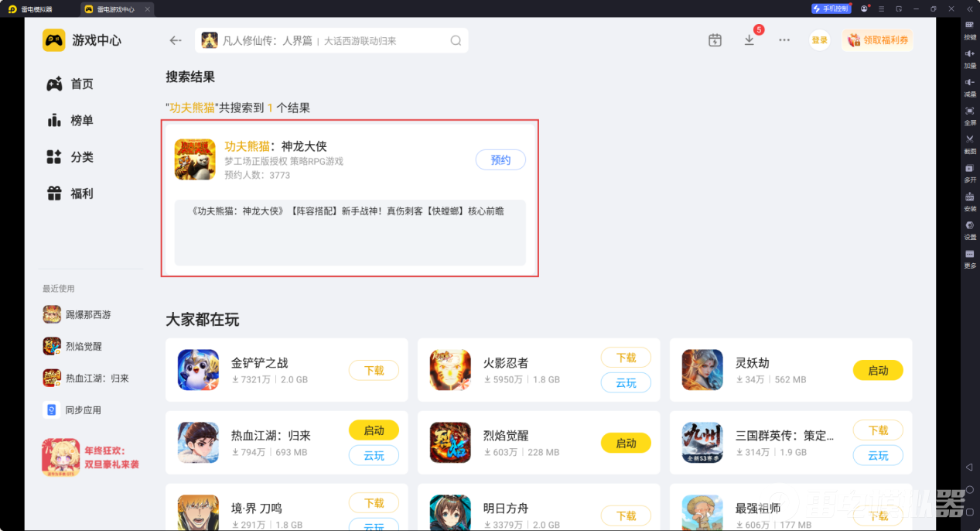Open 灵妖劫 game icon
This screenshot has height=531, width=980.
pos(702,370)
